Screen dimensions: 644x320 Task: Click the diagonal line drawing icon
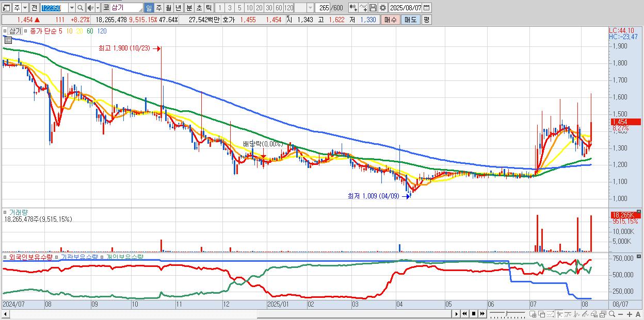click(585, 314)
